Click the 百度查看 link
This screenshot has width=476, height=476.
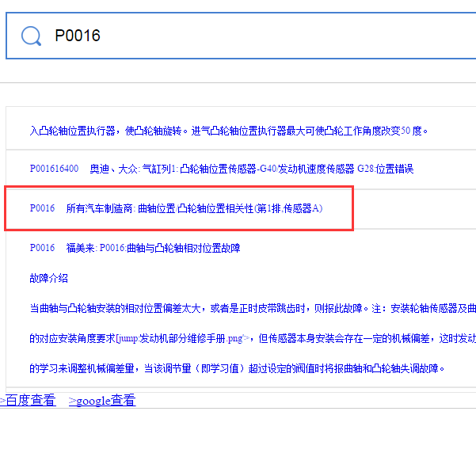(28, 400)
